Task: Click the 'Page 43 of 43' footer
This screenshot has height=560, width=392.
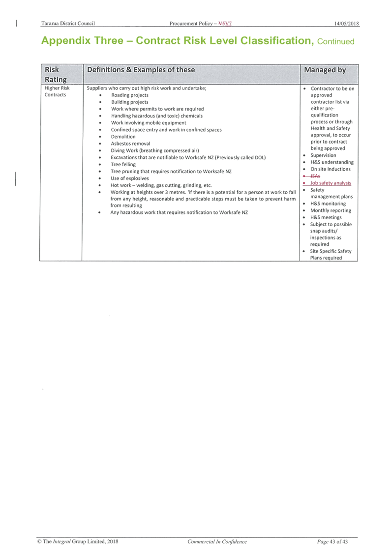Action: coord(332,541)
